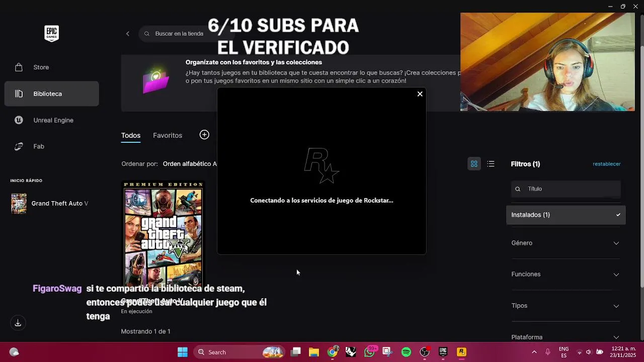Image resolution: width=644 pixels, height=362 pixels.
Task: Click restablecer to reset filters
Action: point(607,164)
